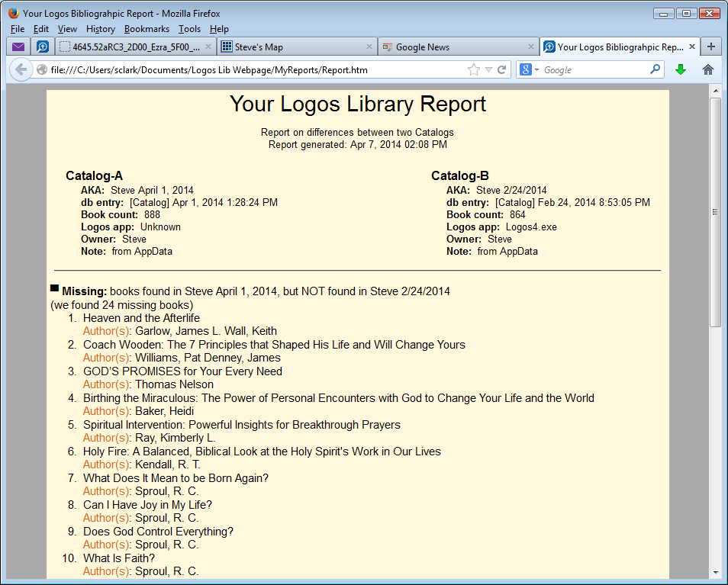The height and width of the screenshot is (585, 728).
Task: Click the black square marker beside Missing
Action: pos(54,288)
